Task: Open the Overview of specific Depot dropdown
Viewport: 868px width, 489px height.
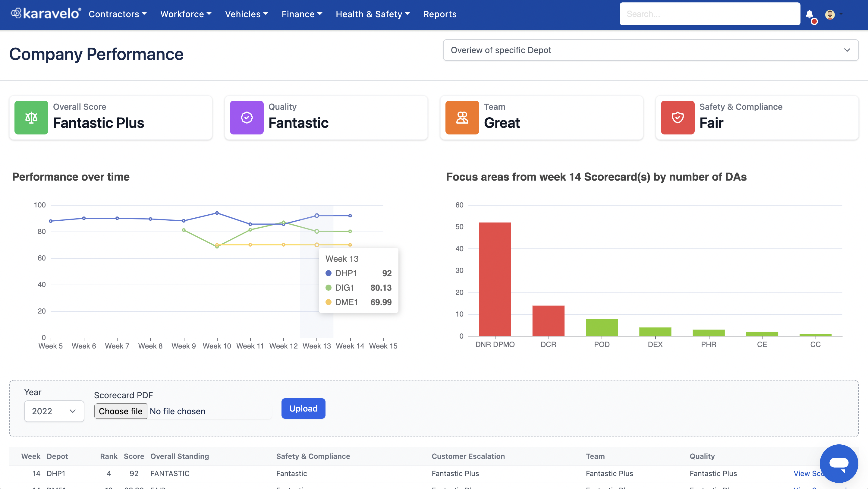Action: pyautogui.click(x=650, y=50)
